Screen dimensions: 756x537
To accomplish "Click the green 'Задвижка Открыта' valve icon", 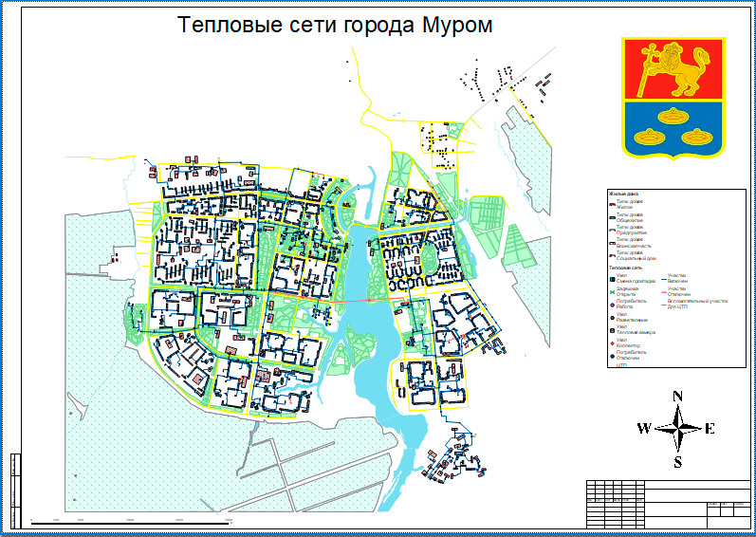I will (x=611, y=291).
